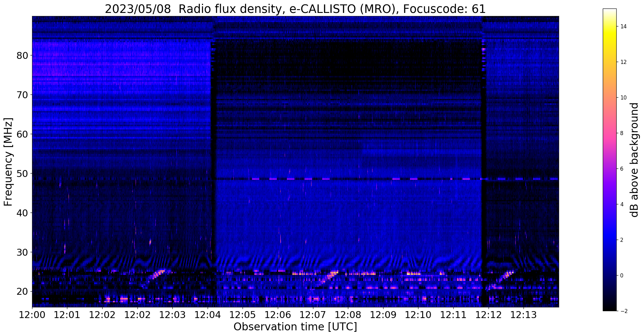Click the 20 MHz frequency tick label
The image size is (644, 336).
tap(22, 292)
